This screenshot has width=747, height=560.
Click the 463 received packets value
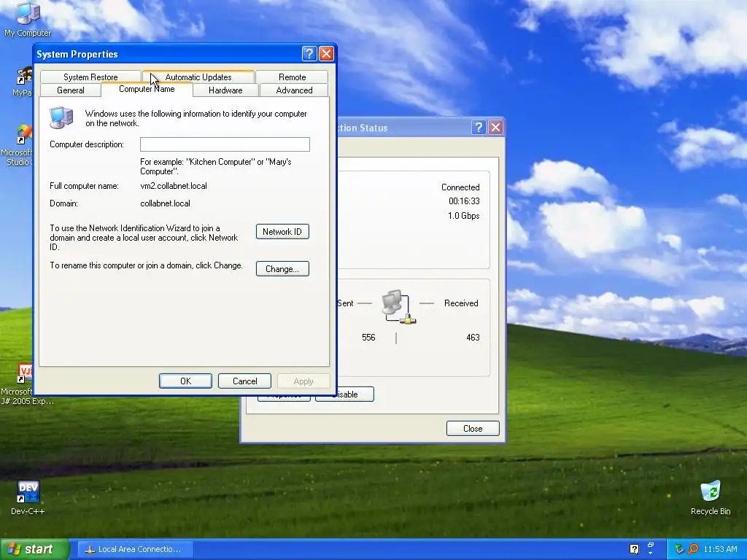tap(473, 337)
